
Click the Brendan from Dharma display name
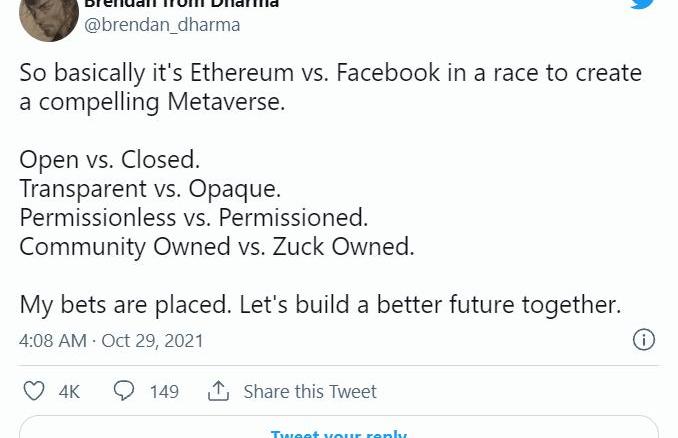pyautogui.click(x=182, y=4)
